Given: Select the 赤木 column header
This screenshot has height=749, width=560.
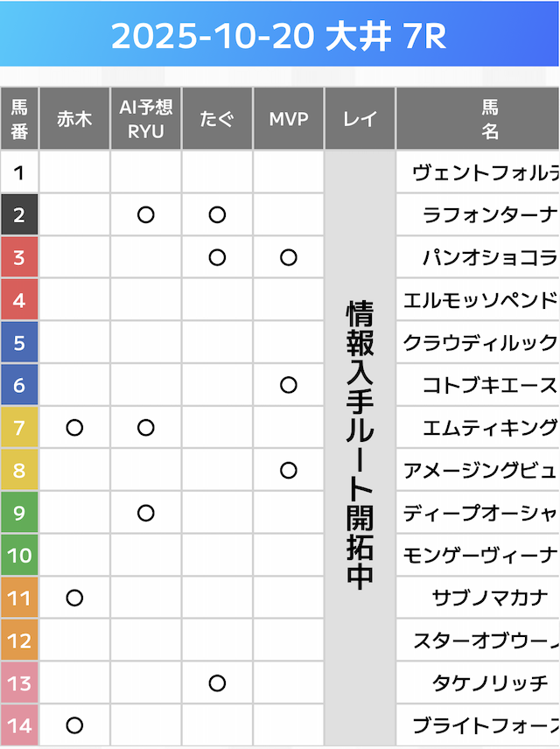Looking at the screenshot, I should [x=74, y=119].
